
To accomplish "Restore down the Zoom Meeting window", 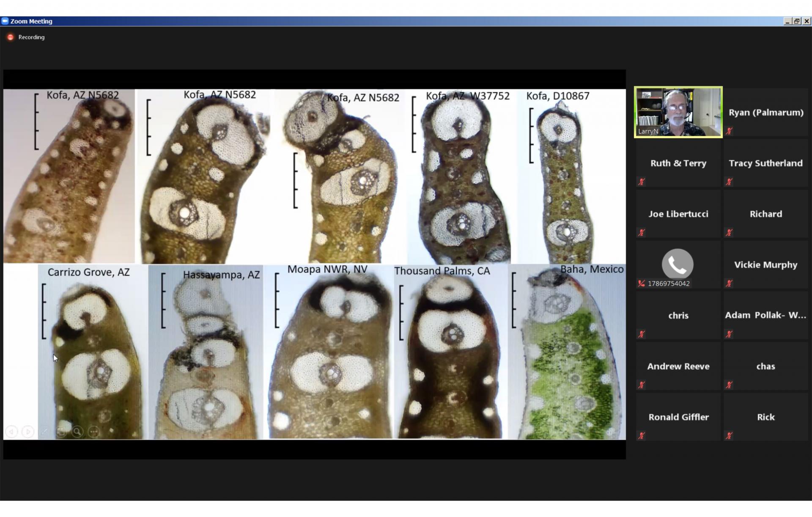I will [797, 21].
